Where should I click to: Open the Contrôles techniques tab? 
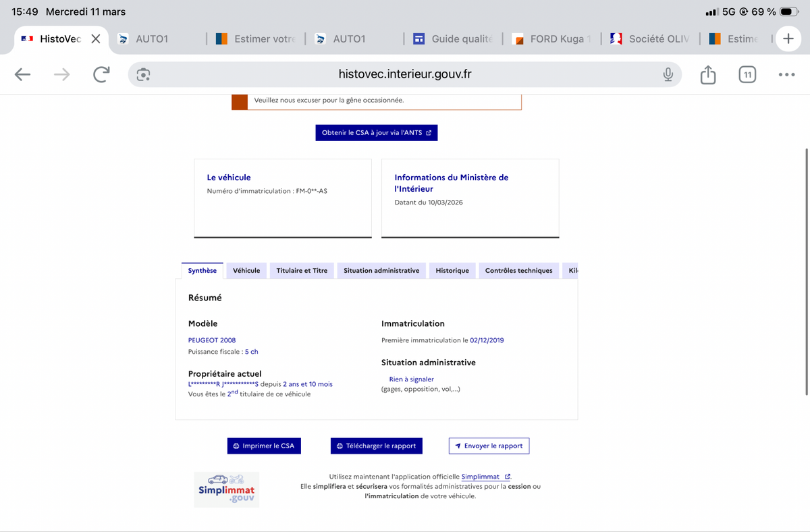coord(518,271)
